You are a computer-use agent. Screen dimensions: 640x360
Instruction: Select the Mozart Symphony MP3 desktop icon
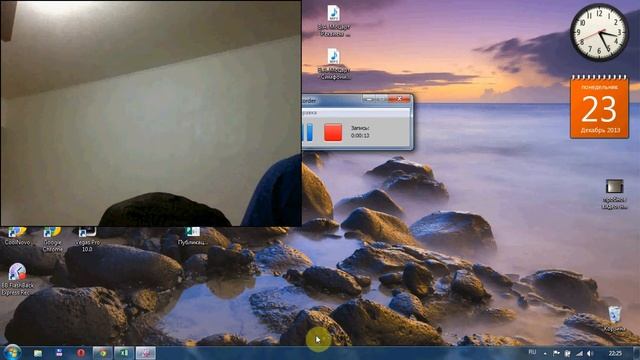click(334, 64)
